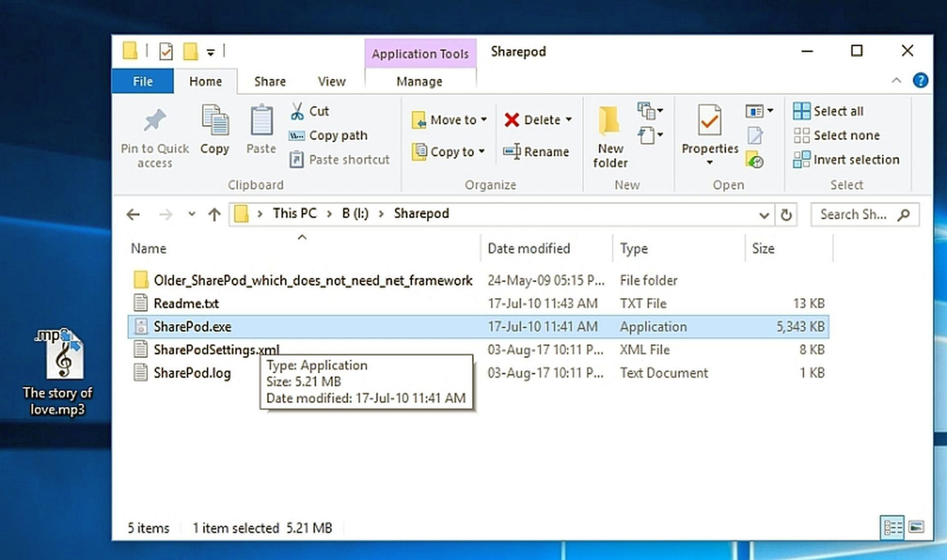Click Paste shortcut in ribbon

[x=339, y=159]
